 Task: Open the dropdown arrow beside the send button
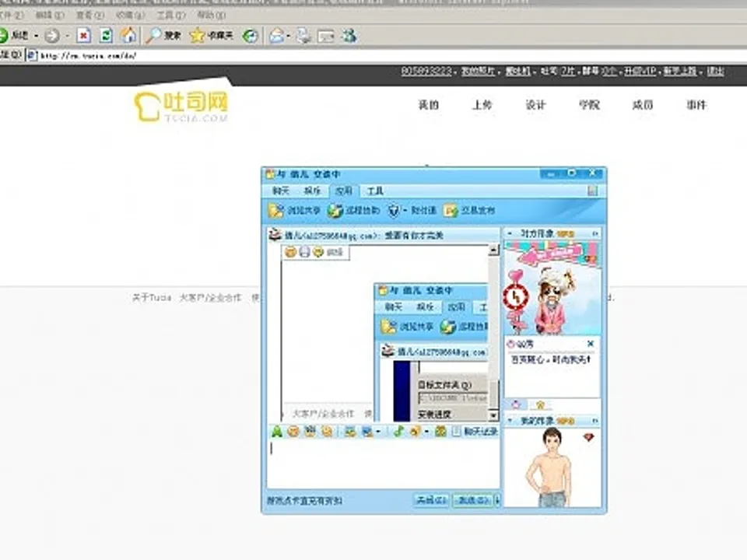(x=497, y=500)
